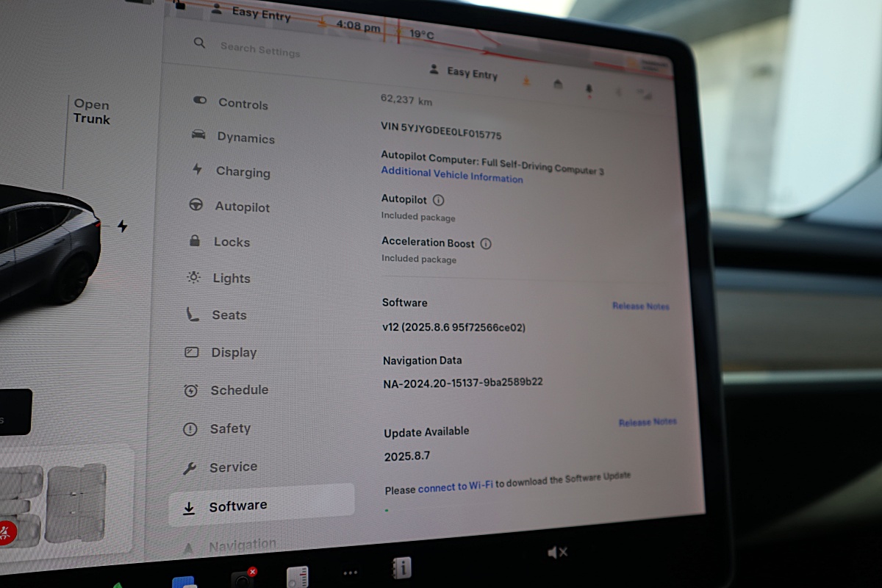Show info for Acceleration Boost package
Image resolution: width=882 pixels, height=588 pixels.
tap(486, 243)
